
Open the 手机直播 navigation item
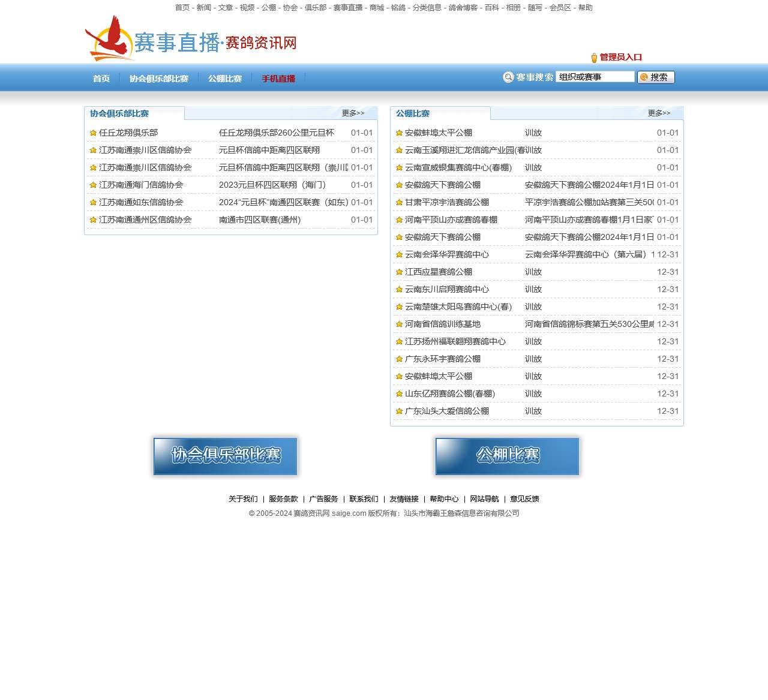point(278,78)
